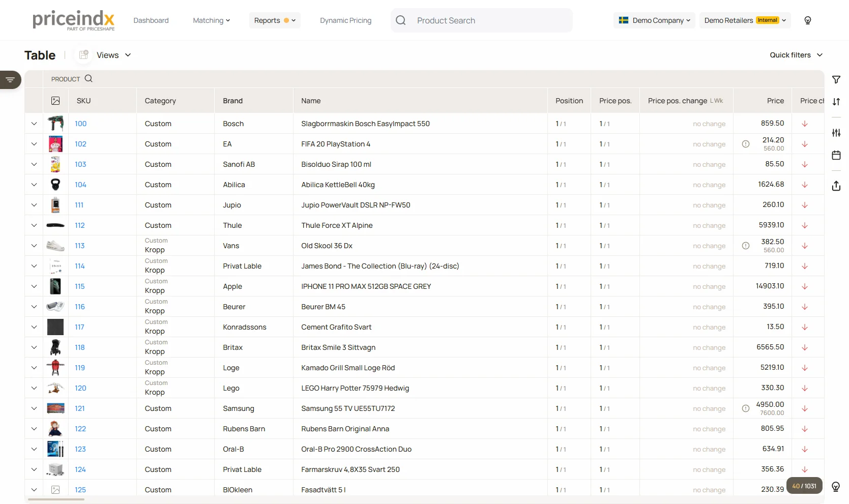Click the kettlebell product thumbnail
The height and width of the screenshot is (504, 849).
(55, 185)
